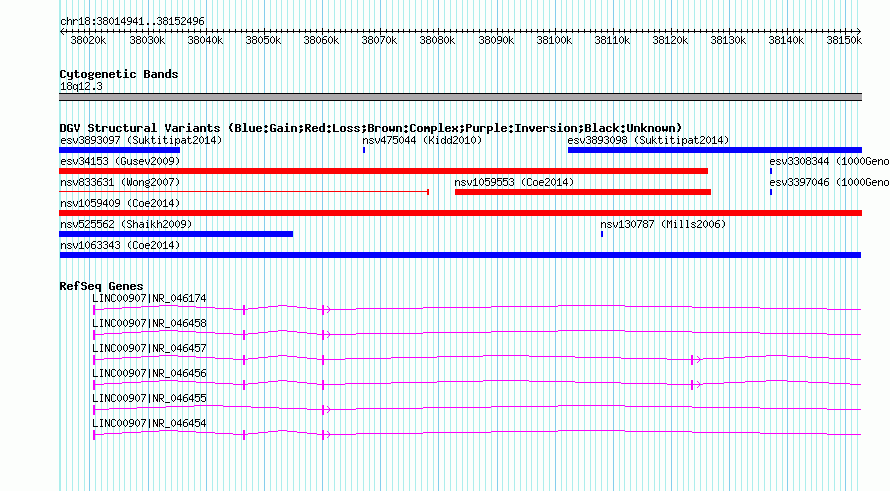Image resolution: width=890 pixels, height=491 pixels.
Task: Click the nsv1059409 (Coe2014) variant label
Action: 120,203
